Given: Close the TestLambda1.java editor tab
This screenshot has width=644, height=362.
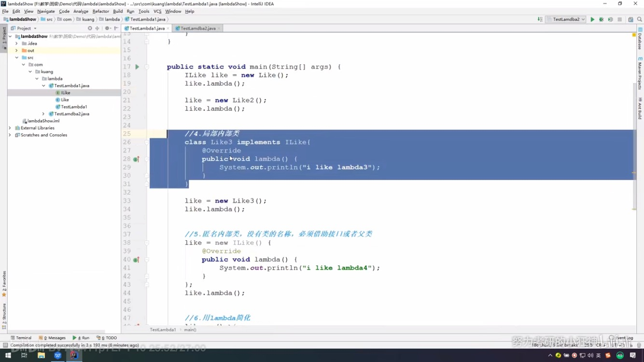Looking at the screenshot, I should 168,28.
